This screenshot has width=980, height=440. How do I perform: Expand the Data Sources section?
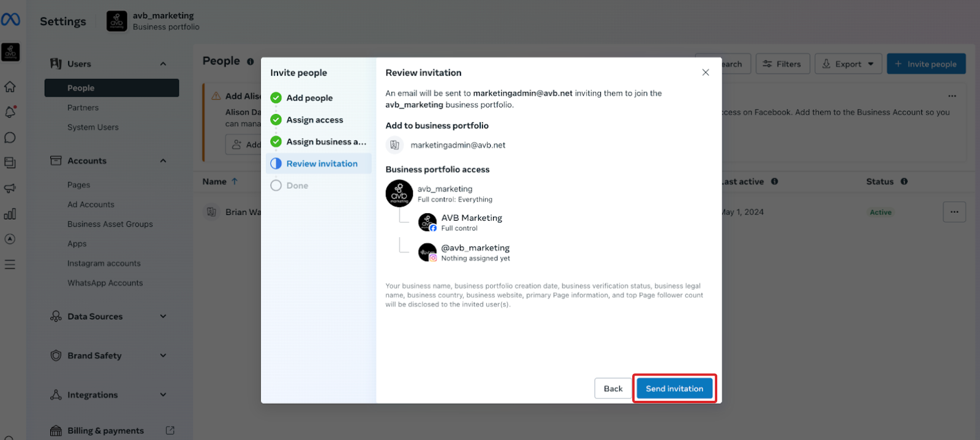pyautogui.click(x=163, y=316)
